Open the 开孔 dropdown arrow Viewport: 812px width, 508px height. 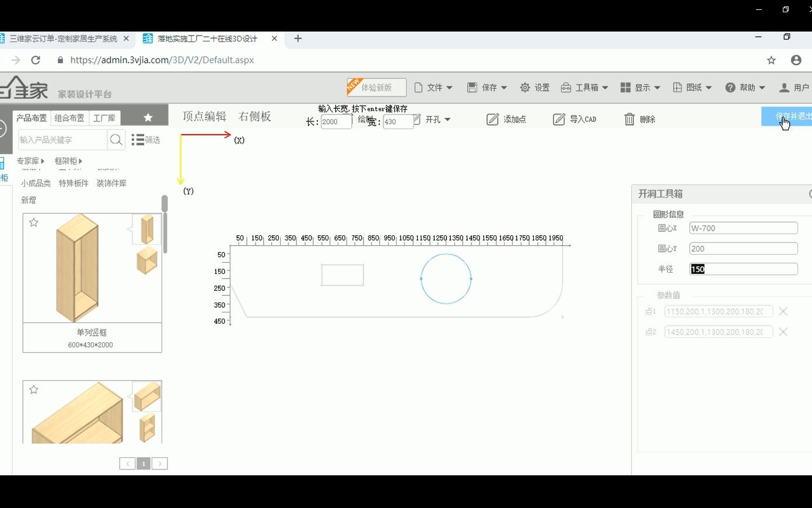447,119
